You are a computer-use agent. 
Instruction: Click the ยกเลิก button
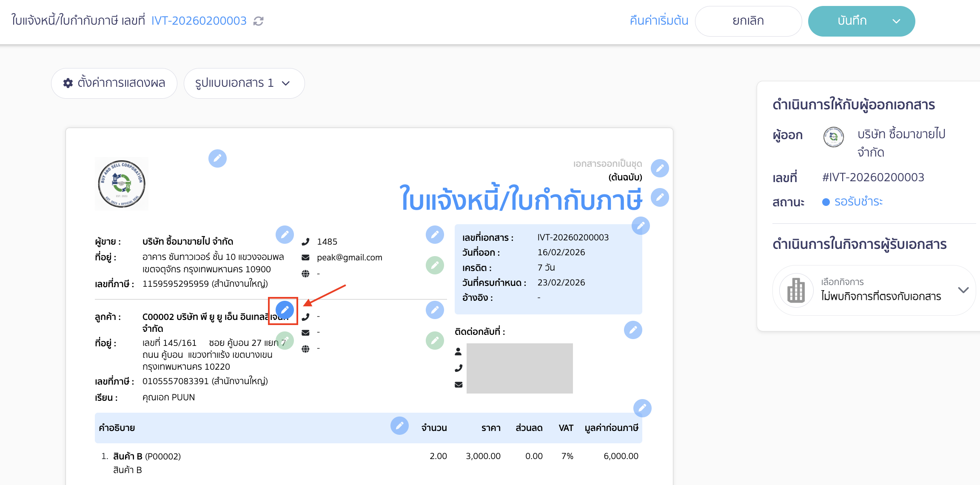pyautogui.click(x=748, y=20)
